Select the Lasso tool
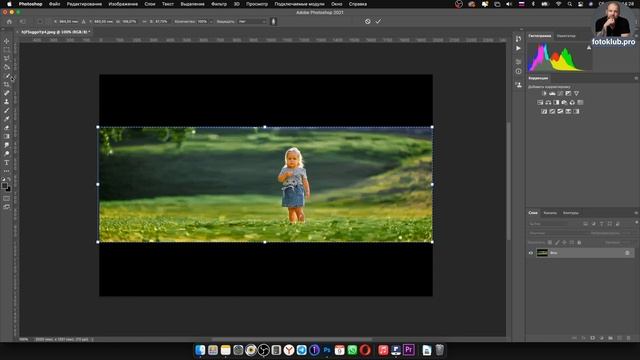This screenshot has width=640, height=360. (7, 58)
